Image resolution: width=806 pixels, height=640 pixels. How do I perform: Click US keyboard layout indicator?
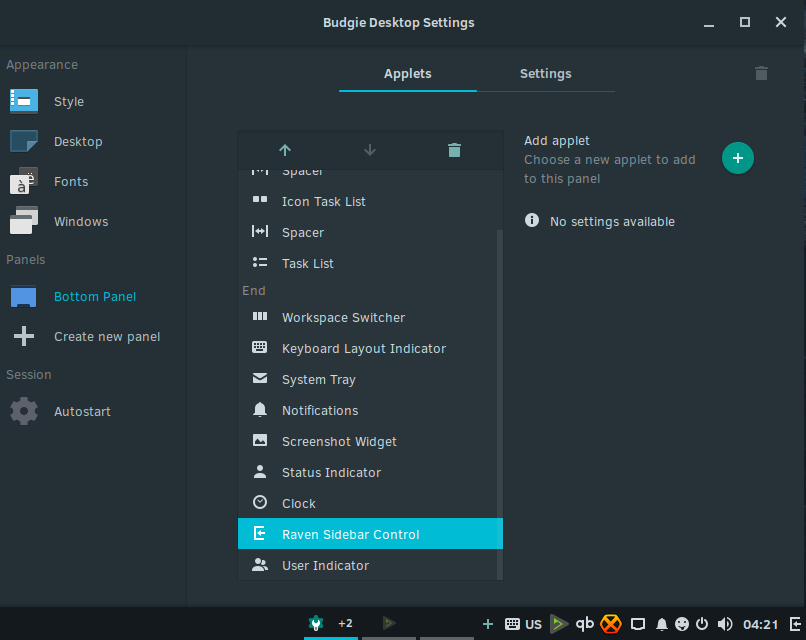523,624
